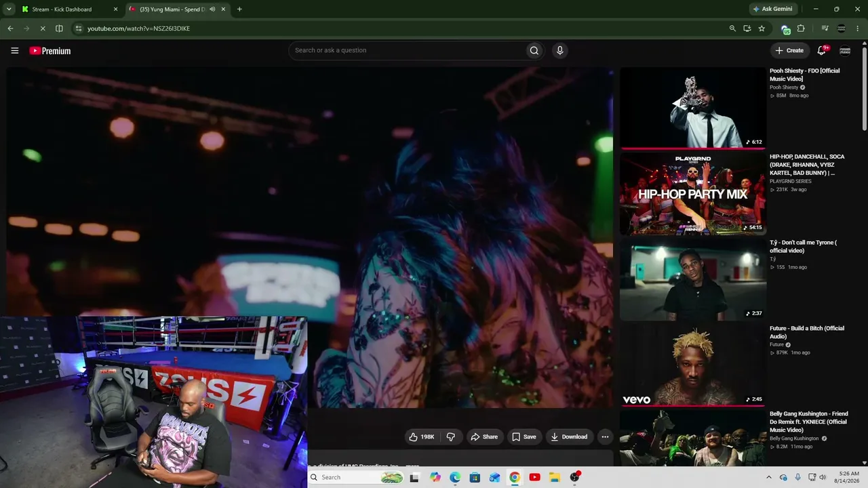Bookmark this tab with the star
The image size is (868, 488).
pos(762,28)
